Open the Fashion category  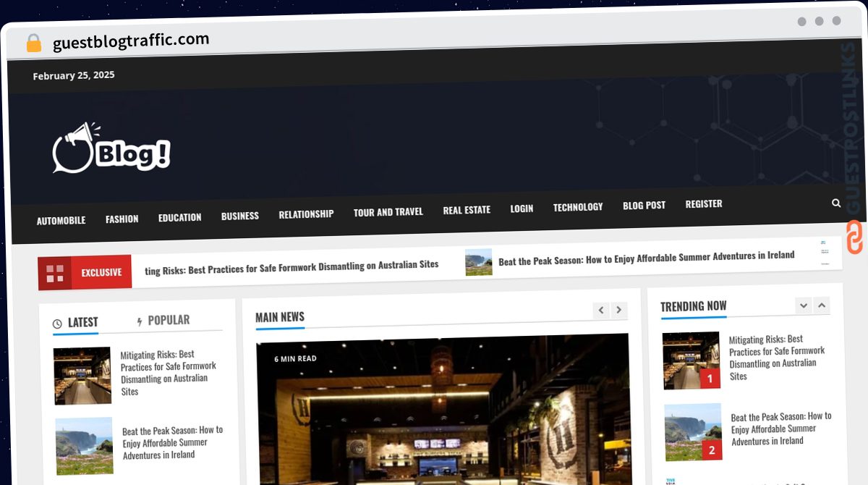click(122, 219)
